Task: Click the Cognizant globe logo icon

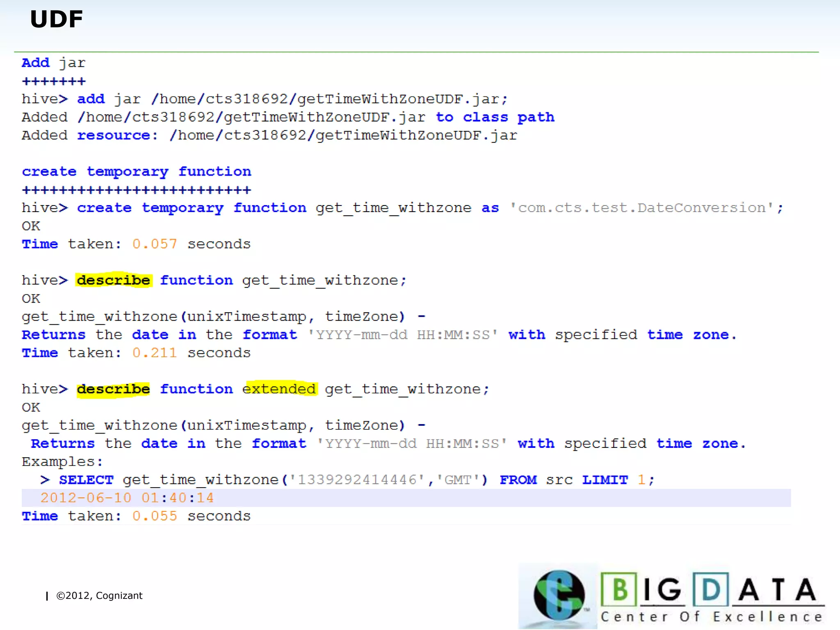Action: 559,595
